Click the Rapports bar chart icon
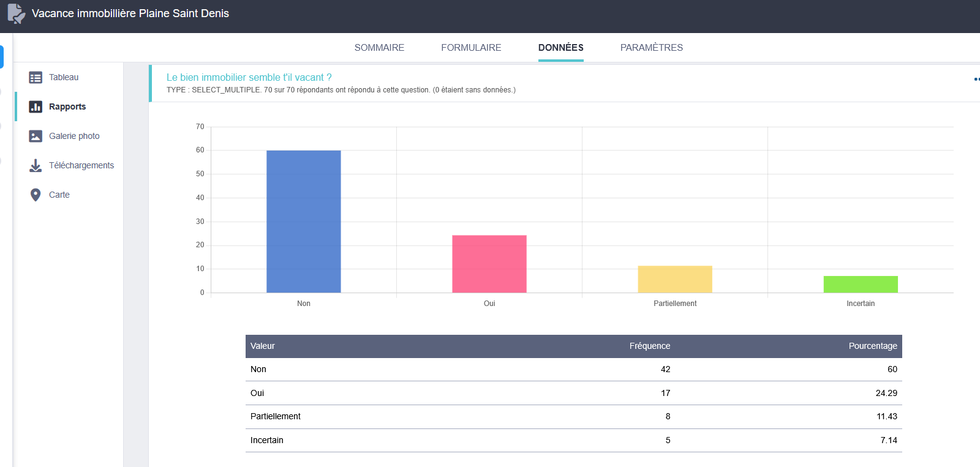The image size is (980, 467). click(36, 107)
